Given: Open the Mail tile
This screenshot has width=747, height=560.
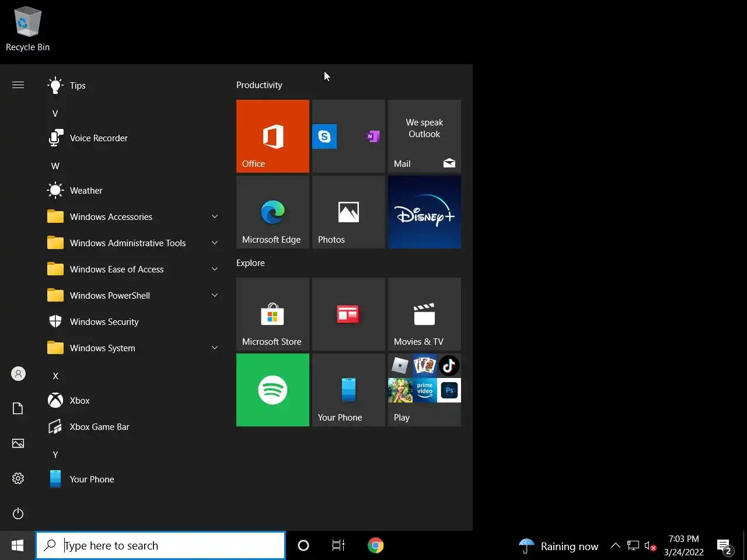Looking at the screenshot, I should (x=424, y=136).
